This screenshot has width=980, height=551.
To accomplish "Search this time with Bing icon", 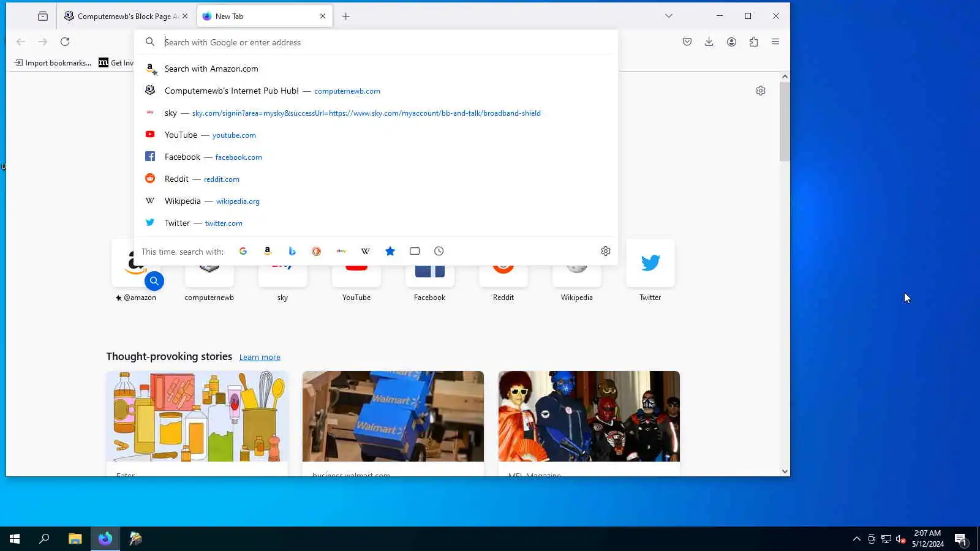I will [x=292, y=251].
